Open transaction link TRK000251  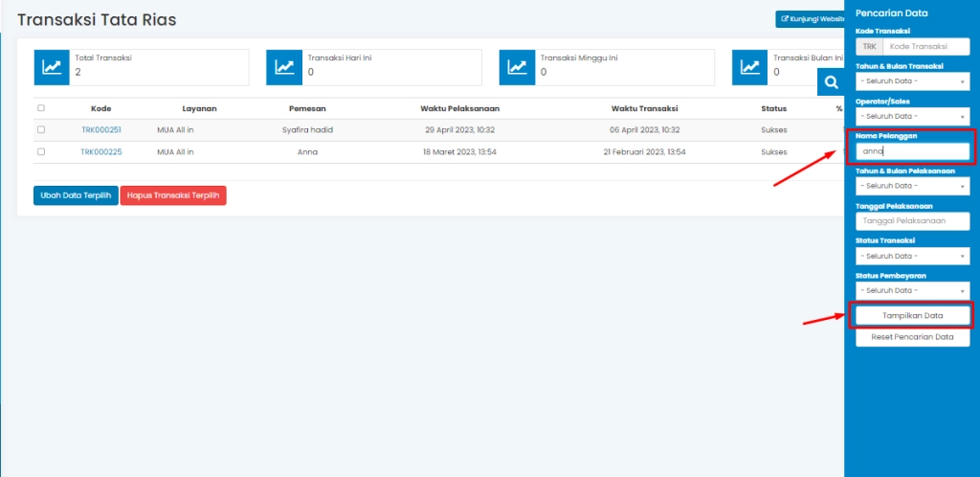[100, 129]
